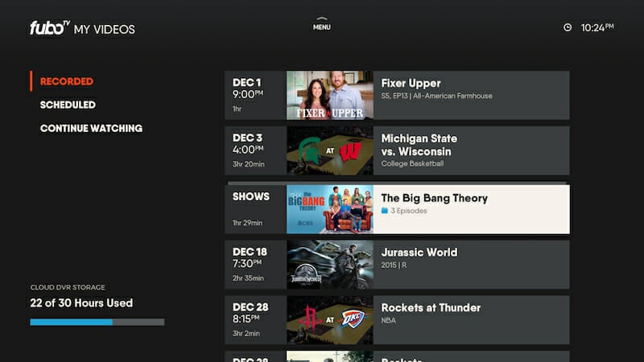Click the 2015 | R rating text
Image resolution: width=644 pixels, height=362 pixels.
[x=394, y=265]
